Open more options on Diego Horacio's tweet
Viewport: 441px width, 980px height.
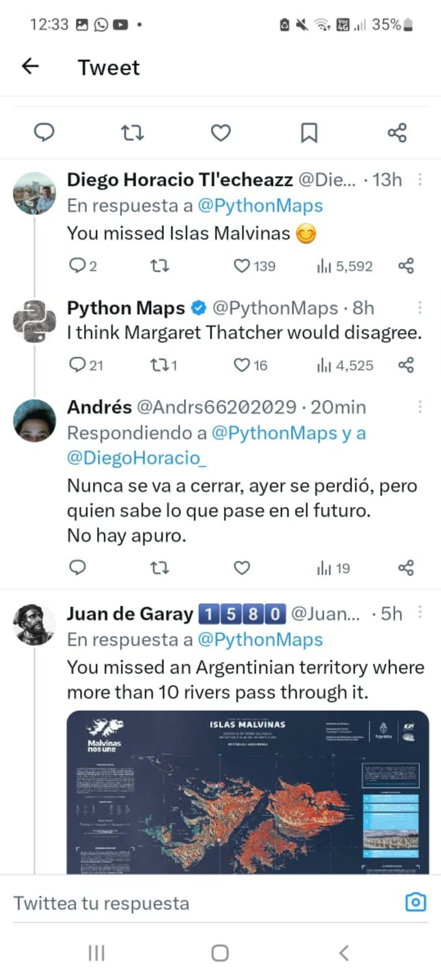coord(420,180)
